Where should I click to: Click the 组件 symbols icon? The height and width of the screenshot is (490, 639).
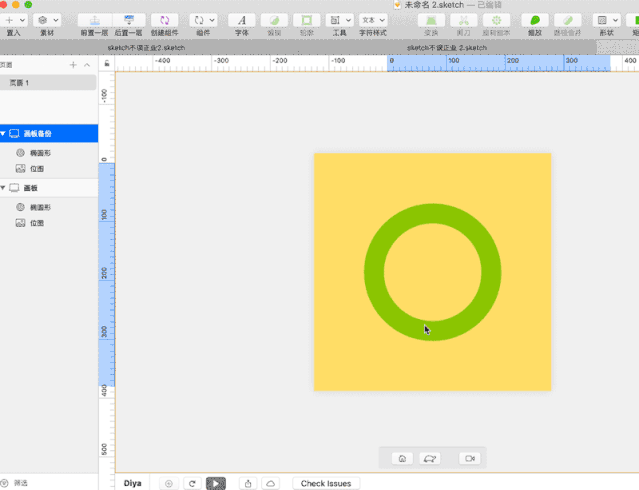(199, 20)
